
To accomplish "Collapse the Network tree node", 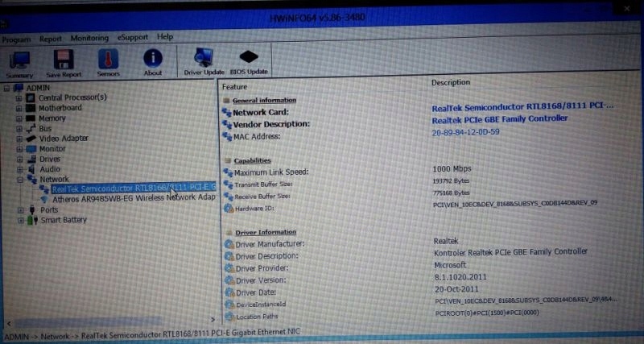I will click(19, 179).
